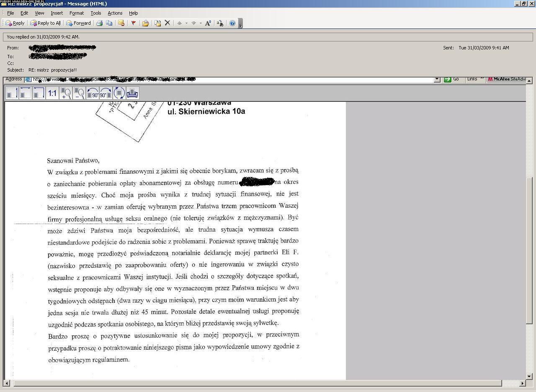Click the font size icon

[x=208, y=23]
